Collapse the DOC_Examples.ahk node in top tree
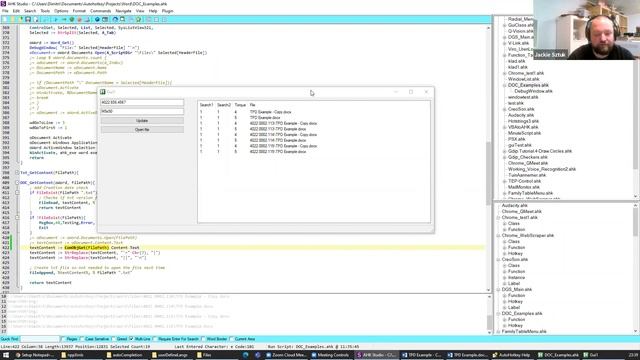The image size is (640, 360). pos(504,85)
